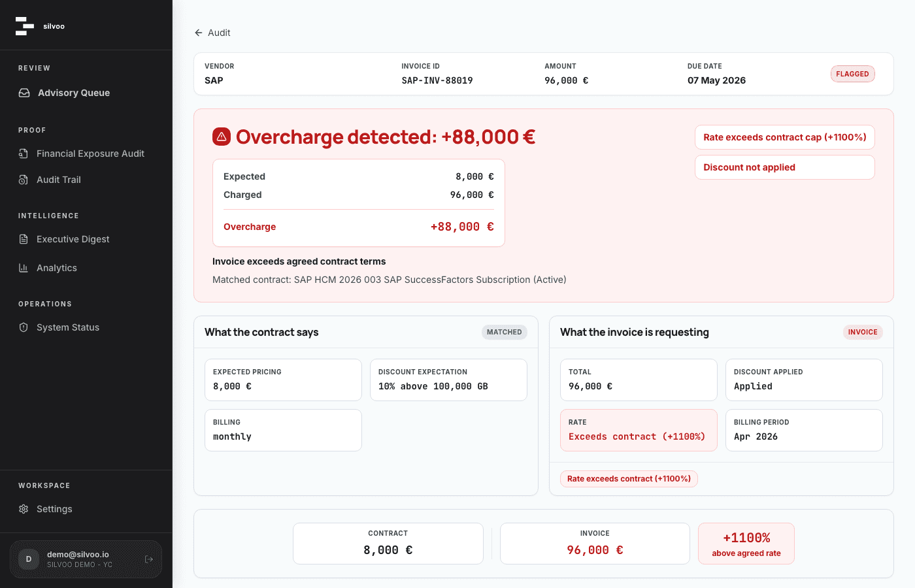This screenshot has height=588, width=915.
Task: Click the '+1100% above agreed rate' box
Action: click(x=746, y=544)
